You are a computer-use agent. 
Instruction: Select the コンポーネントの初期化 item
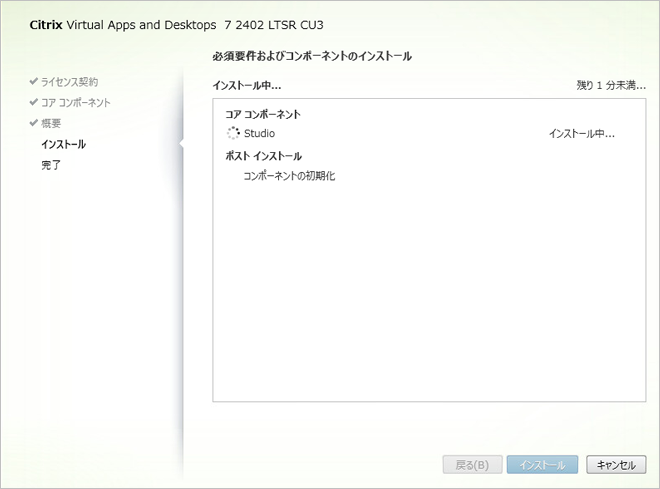tap(291, 176)
